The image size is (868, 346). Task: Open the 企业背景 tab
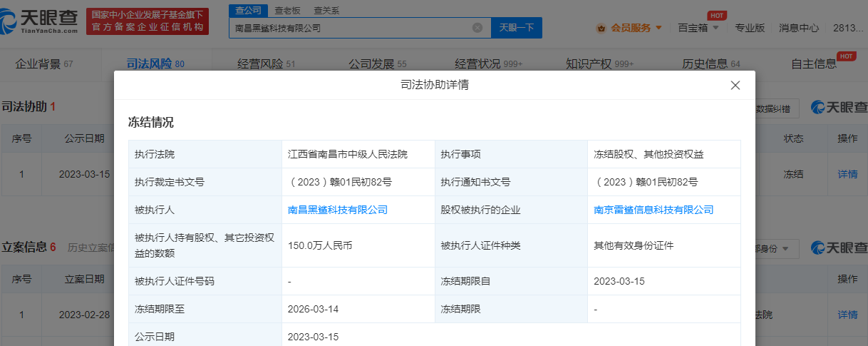click(x=44, y=64)
